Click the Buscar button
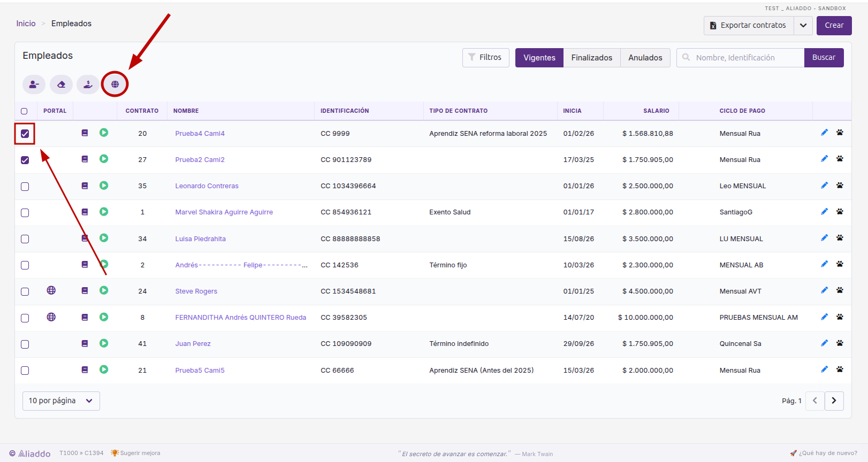 (824, 58)
